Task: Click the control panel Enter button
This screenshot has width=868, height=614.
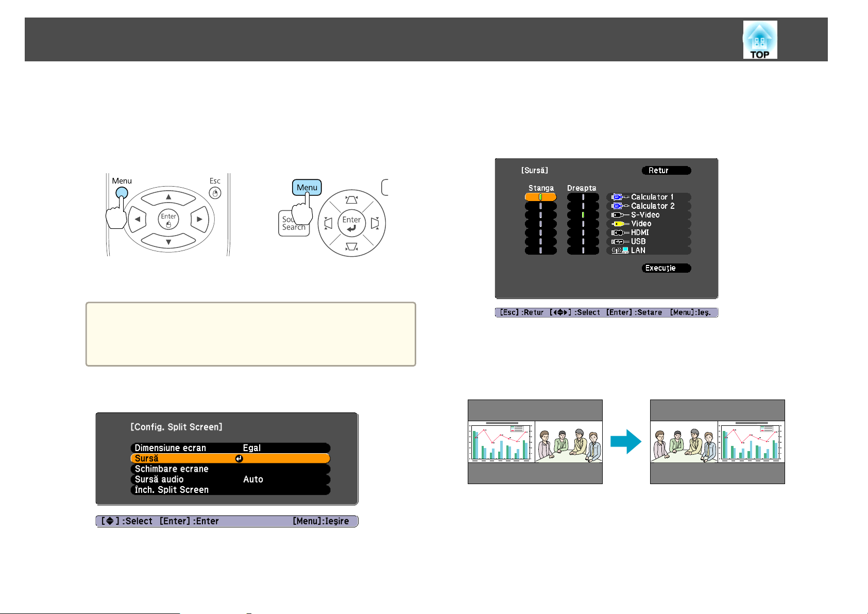Action: tap(352, 223)
